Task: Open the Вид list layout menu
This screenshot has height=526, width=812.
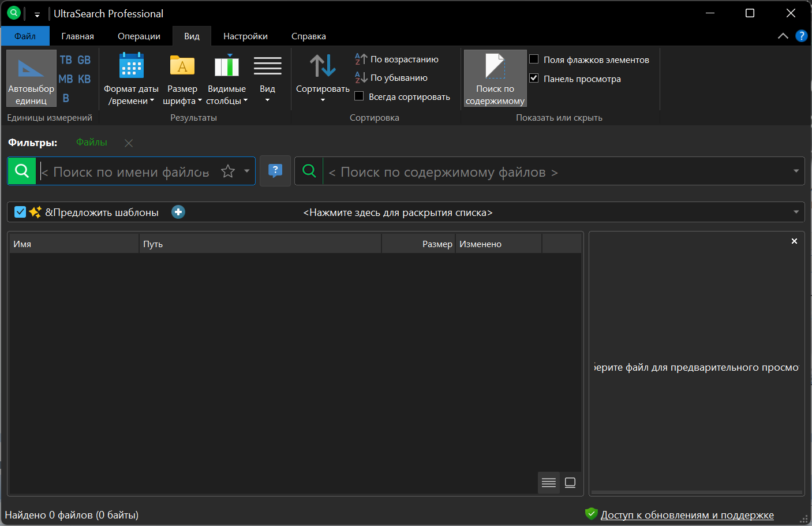Action: point(267,79)
